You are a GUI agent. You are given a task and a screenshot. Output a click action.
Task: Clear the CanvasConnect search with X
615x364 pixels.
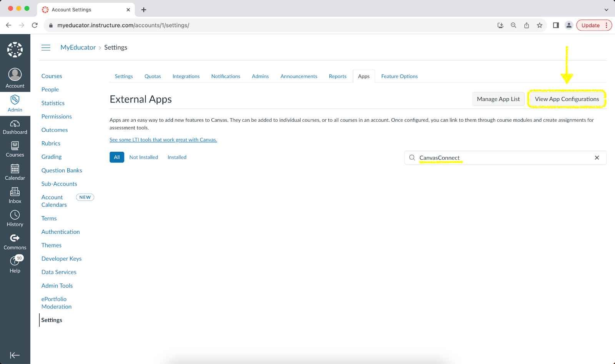[597, 158]
